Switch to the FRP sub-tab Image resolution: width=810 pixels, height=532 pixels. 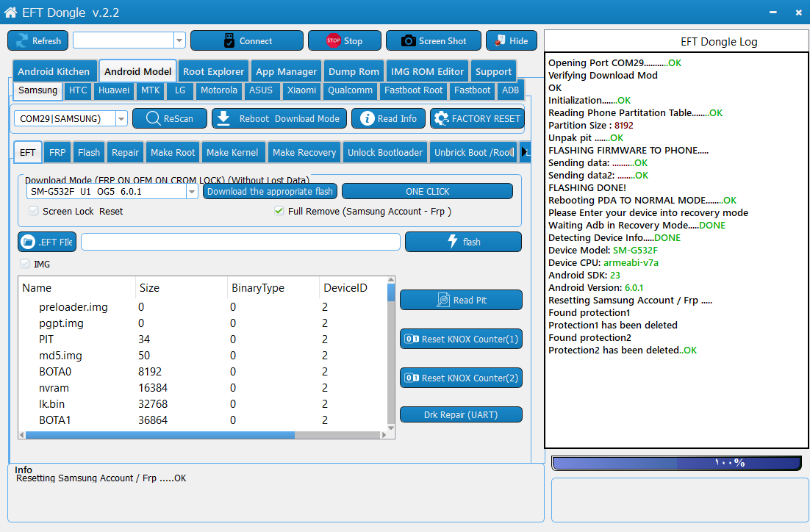[57, 152]
